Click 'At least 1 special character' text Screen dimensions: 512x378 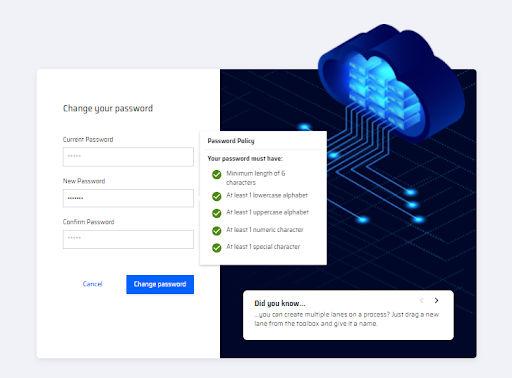pyautogui.click(x=263, y=247)
